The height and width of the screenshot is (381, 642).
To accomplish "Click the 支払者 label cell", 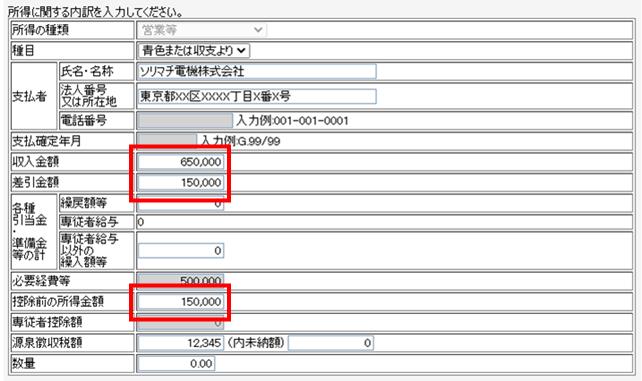I will pyautogui.click(x=34, y=96).
